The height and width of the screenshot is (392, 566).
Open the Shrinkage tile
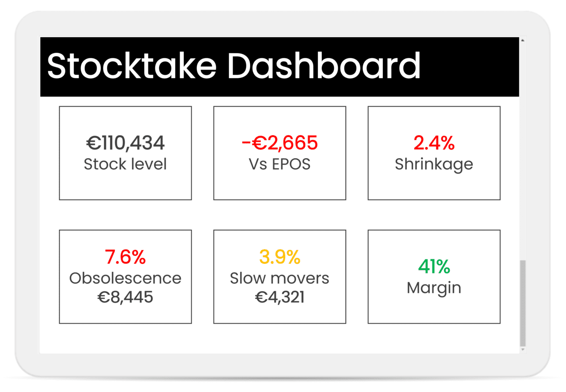click(434, 152)
